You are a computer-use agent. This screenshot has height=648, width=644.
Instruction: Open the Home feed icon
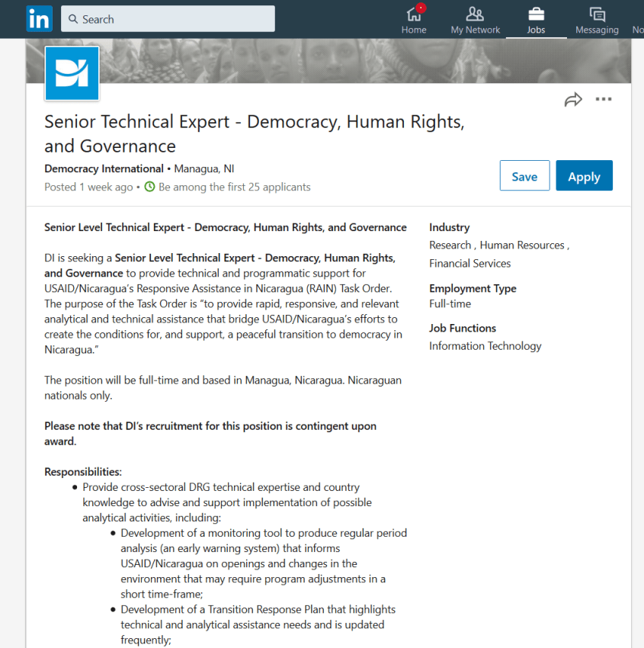click(x=414, y=14)
